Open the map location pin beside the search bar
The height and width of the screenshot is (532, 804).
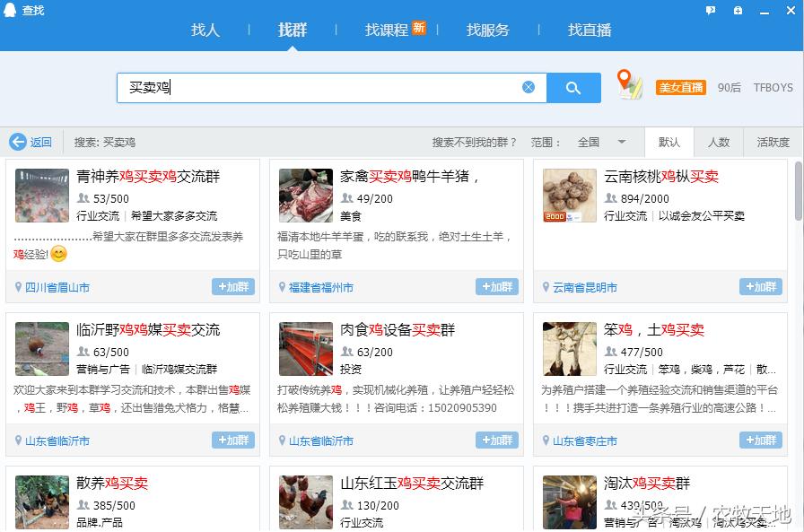click(628, 83)
